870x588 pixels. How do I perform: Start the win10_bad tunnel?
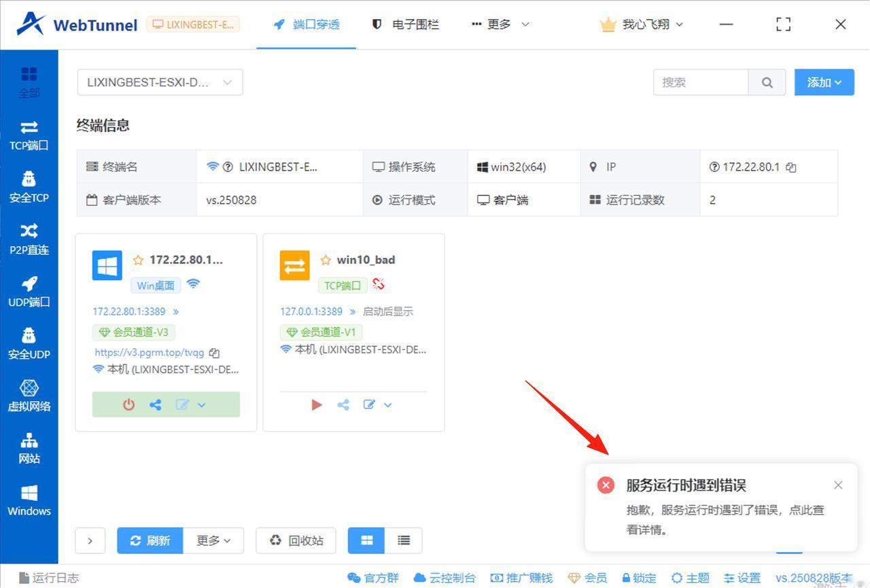coord(317,404)
